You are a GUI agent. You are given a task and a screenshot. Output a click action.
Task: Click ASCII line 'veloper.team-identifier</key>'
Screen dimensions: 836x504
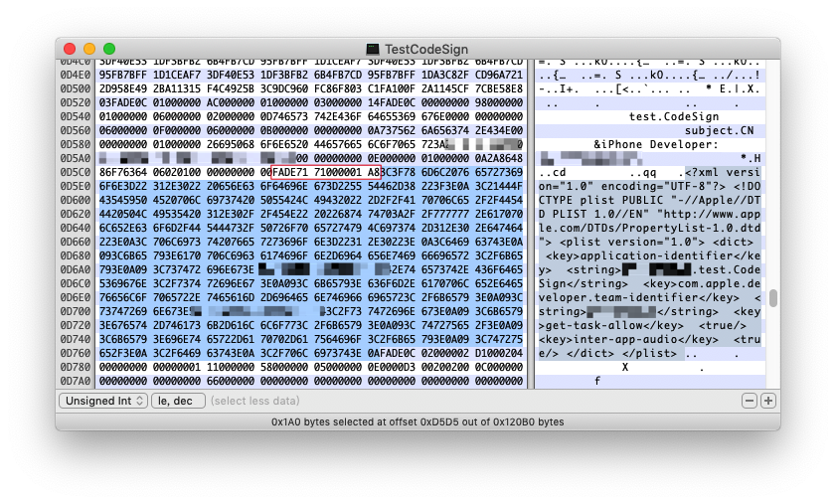649,297
